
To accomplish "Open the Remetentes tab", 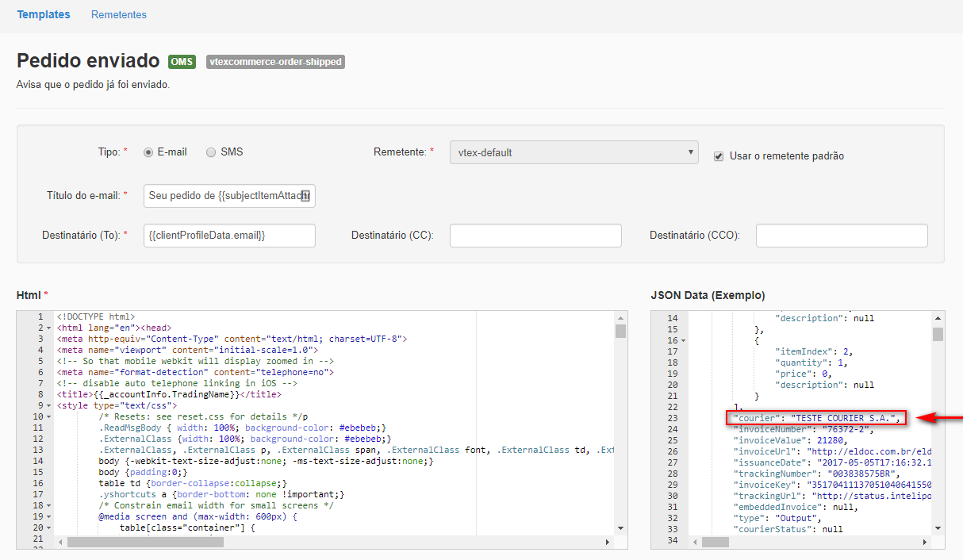I will point(118,14).
